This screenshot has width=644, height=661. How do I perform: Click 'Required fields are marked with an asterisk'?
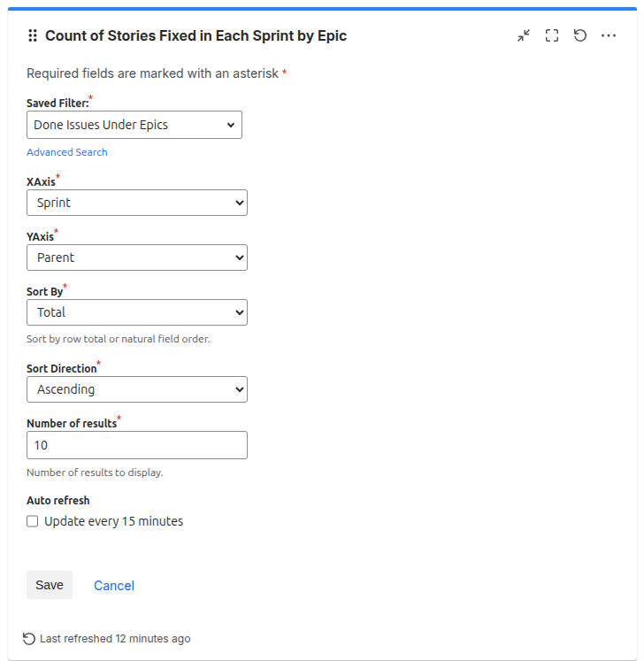click(x=152, y=73)
